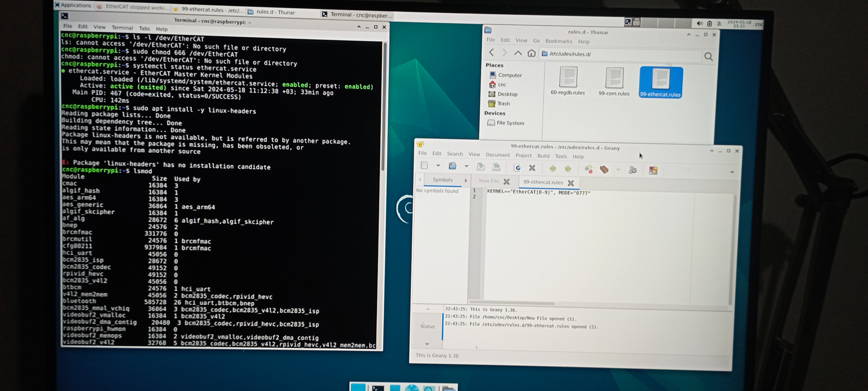Switch to 99-ethercat.rules Geany taskbar button
The height and width of the screenshot is (391, 868).
[x=209, y=10]
